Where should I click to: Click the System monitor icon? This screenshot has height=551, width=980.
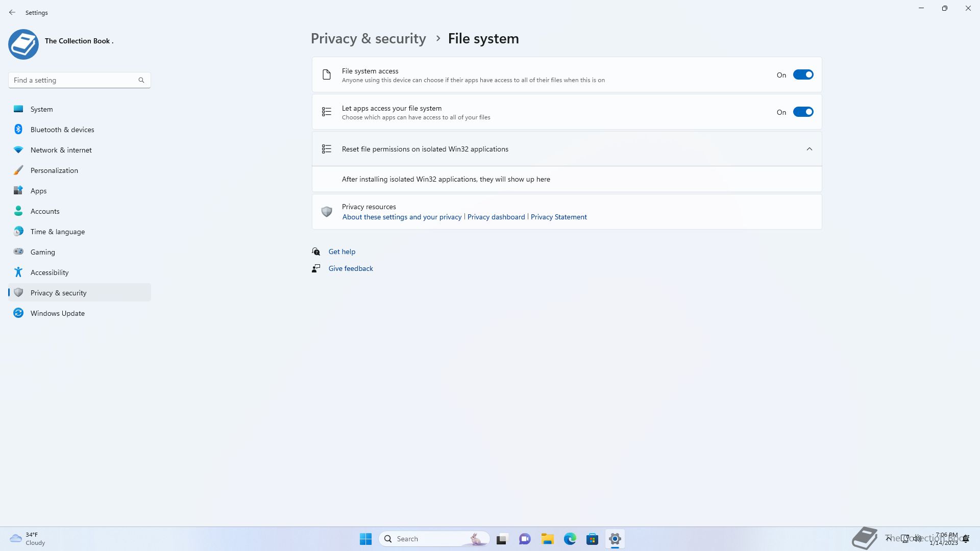[x=18, y=109]
